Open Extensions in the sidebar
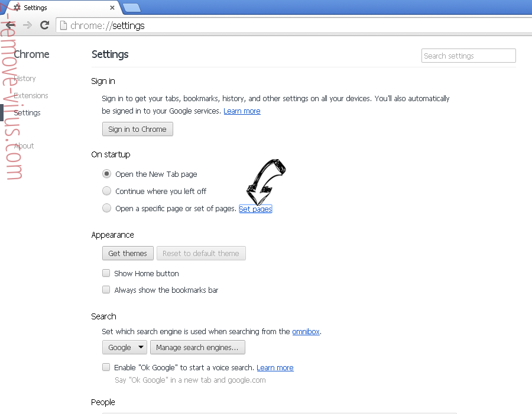532x414 pixels. (31, 96)
